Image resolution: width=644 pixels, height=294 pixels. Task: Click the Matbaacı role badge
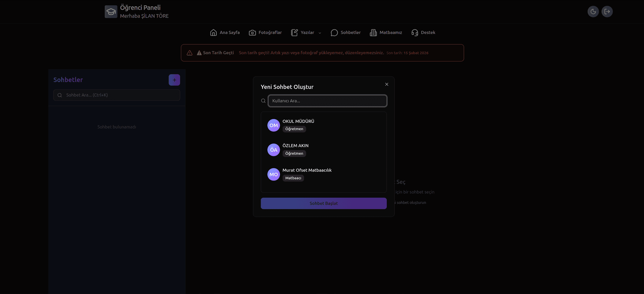(x=293, y=178)
